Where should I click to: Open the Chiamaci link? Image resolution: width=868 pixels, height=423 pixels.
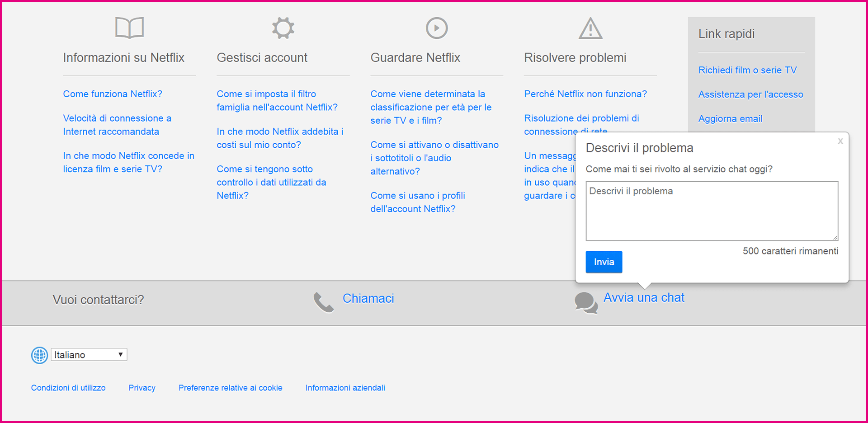click(368, 299)
